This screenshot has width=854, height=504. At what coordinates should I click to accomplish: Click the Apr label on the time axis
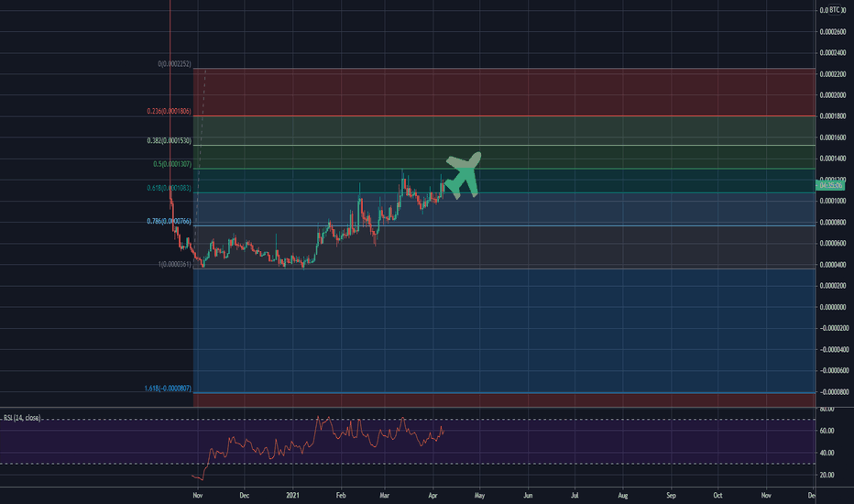tap(433, 495)
